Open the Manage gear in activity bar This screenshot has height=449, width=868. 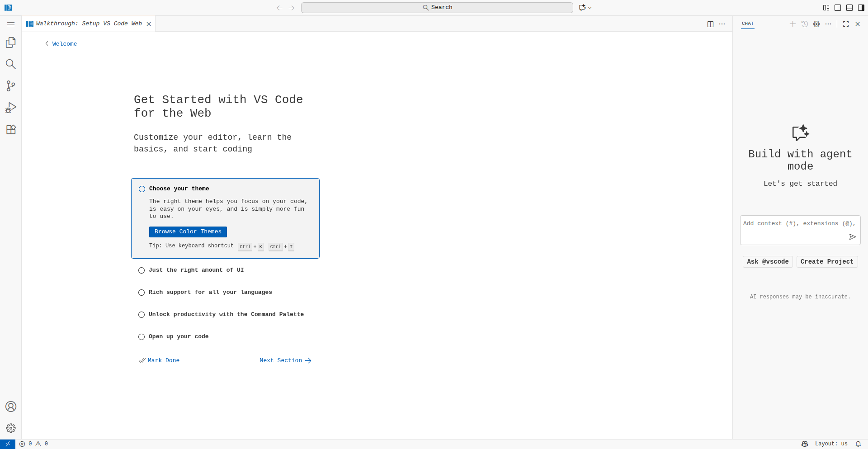coord(11,428)
